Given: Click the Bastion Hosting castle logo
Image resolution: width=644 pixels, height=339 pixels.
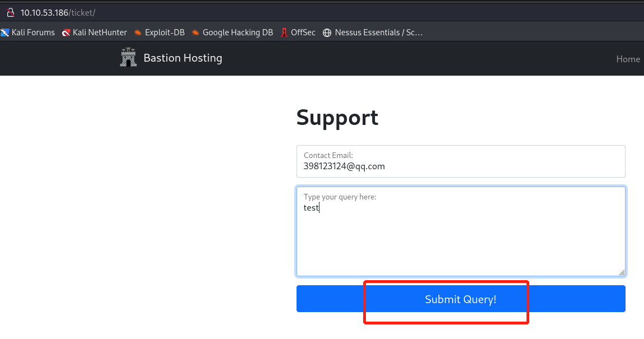Looking at the screenshot, I should (x=128, y=58).
